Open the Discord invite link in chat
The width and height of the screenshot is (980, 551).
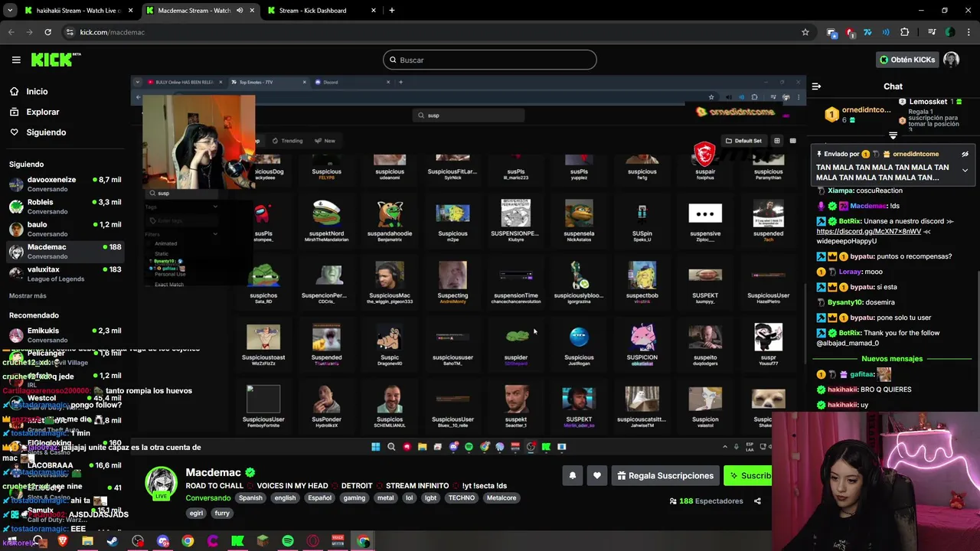pyautogui.click(x=868, y=231)
